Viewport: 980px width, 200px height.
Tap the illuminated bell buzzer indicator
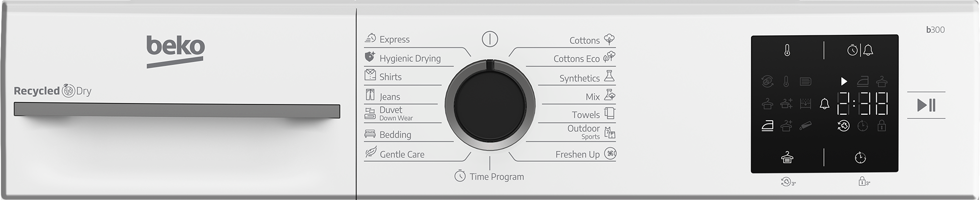coord(825,103)
